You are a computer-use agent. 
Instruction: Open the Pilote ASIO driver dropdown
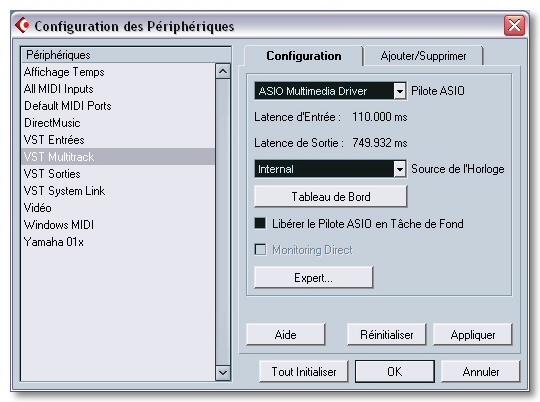(x=399, y=91)
